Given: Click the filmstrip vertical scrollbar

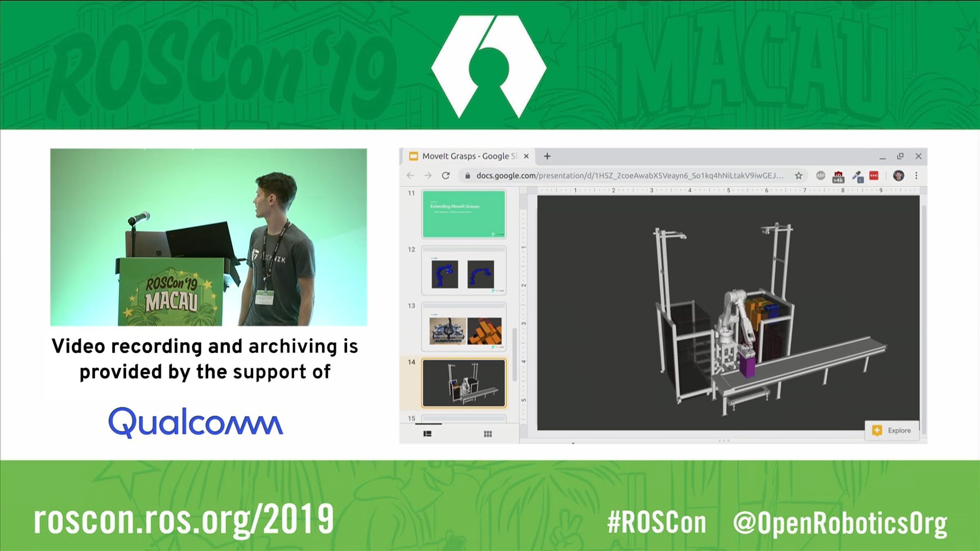Looking at the screenshot, I should tap(514, 354).
